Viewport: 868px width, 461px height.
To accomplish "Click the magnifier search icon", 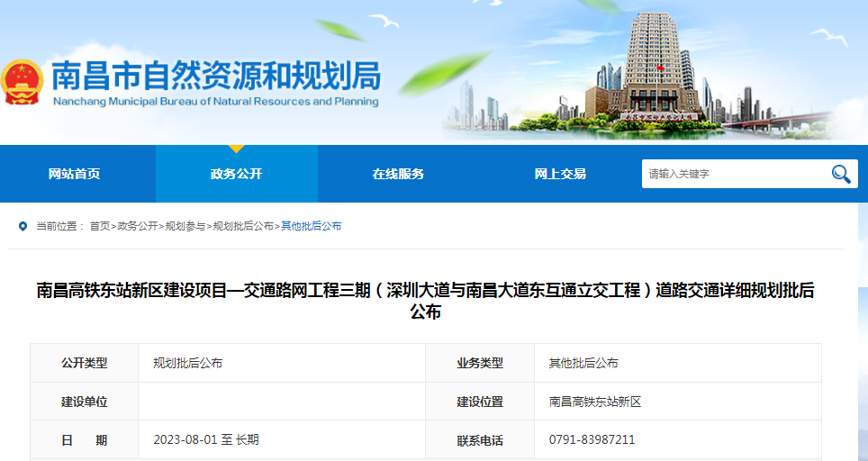I will [841, 174].
